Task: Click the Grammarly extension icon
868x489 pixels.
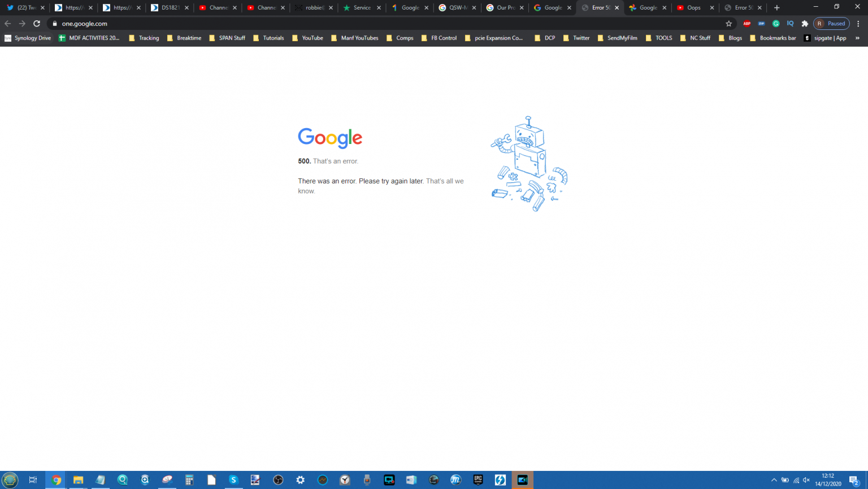Action: (x=776, y=24)
